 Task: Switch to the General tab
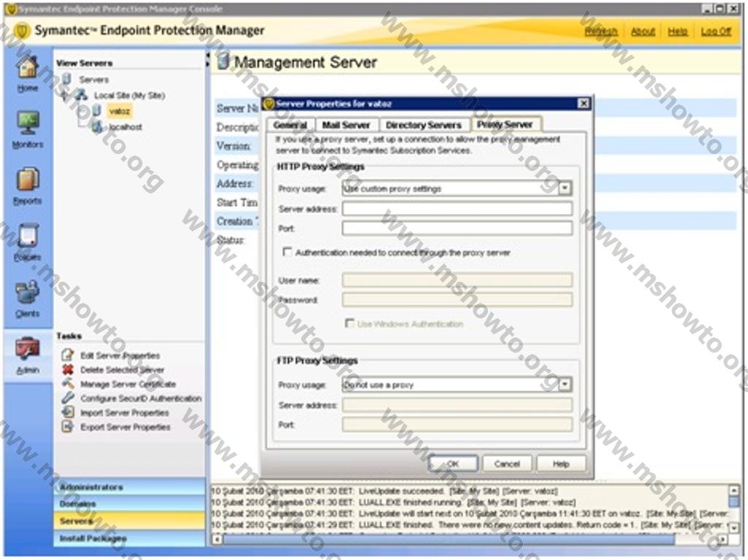pyautogui.click(x=290, y=125)
